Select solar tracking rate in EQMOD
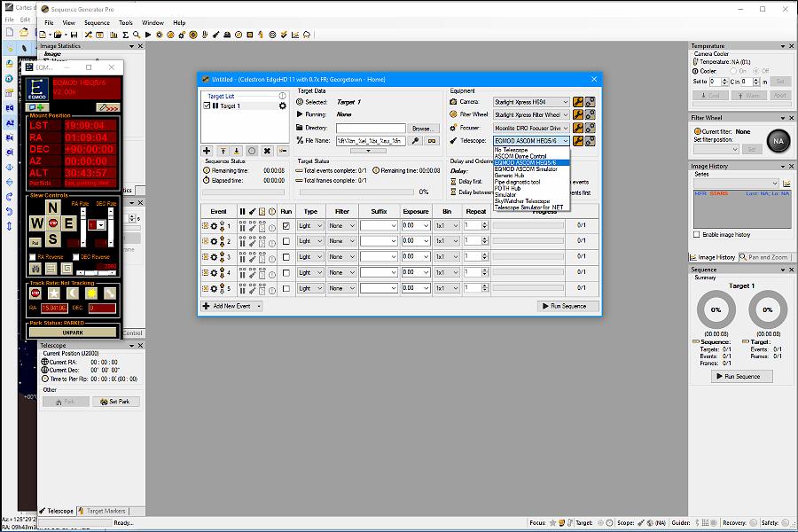 (91, 293)
